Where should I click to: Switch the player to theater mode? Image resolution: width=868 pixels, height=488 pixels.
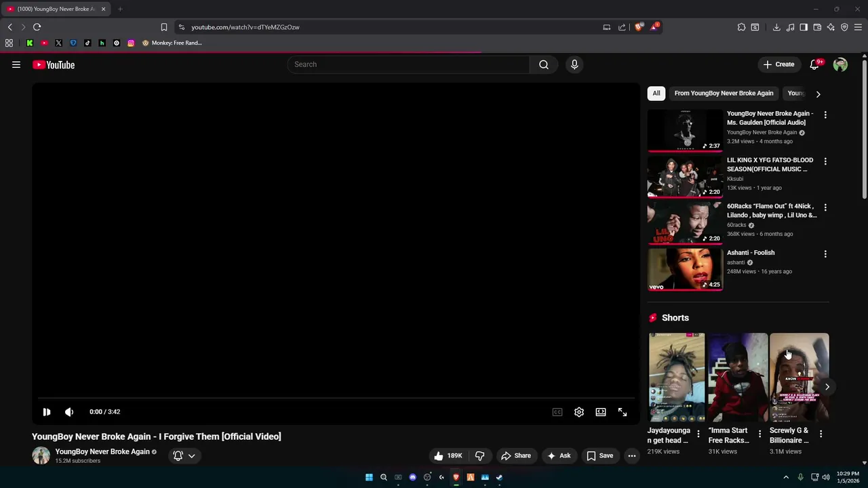coord(601,412)
